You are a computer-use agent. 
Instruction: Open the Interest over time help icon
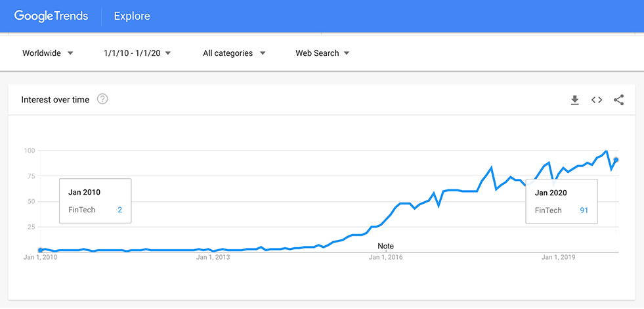point(102,99)
